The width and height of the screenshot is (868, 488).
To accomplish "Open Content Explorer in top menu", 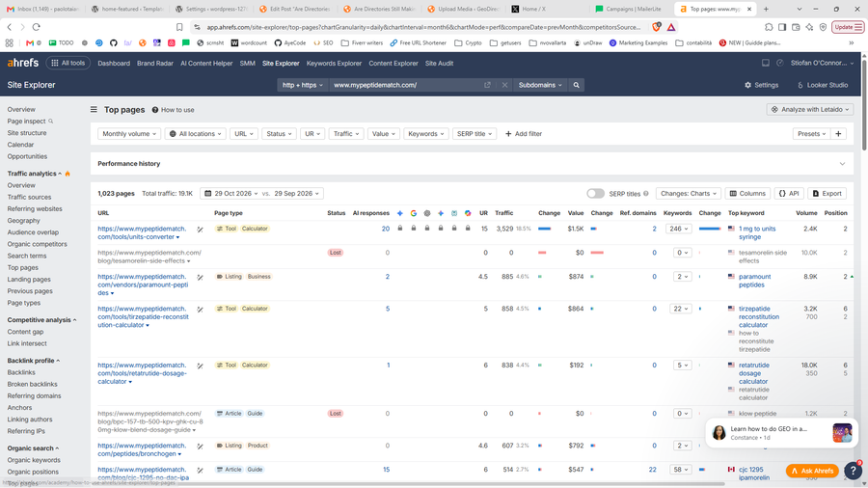I will pyautogui.click(x=393, y=63).
